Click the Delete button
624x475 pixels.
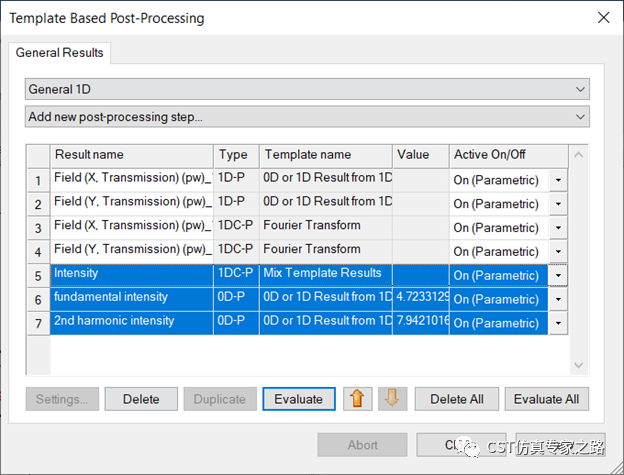(141, 399)
